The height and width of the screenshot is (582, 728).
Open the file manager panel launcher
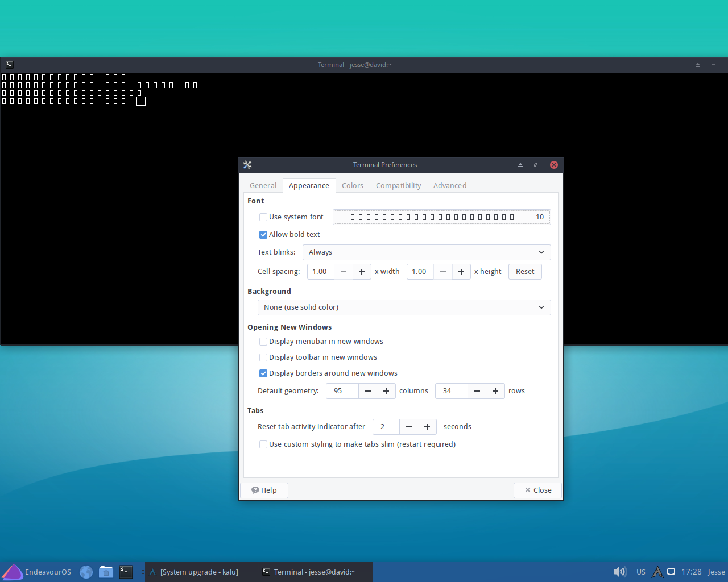(106, 572)
